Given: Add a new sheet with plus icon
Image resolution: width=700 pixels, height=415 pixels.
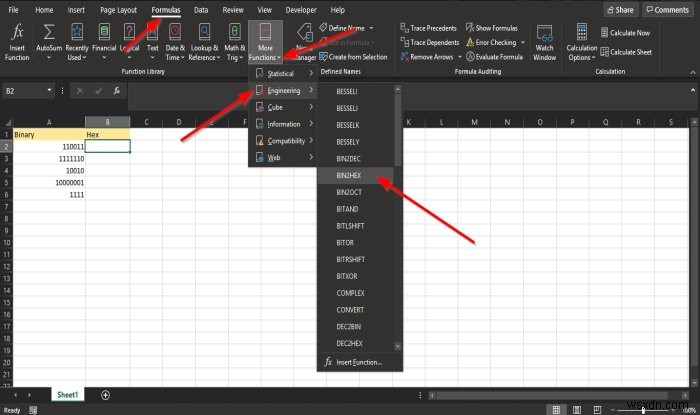Looking at the screenshot, I should click(x=105, y=395).
